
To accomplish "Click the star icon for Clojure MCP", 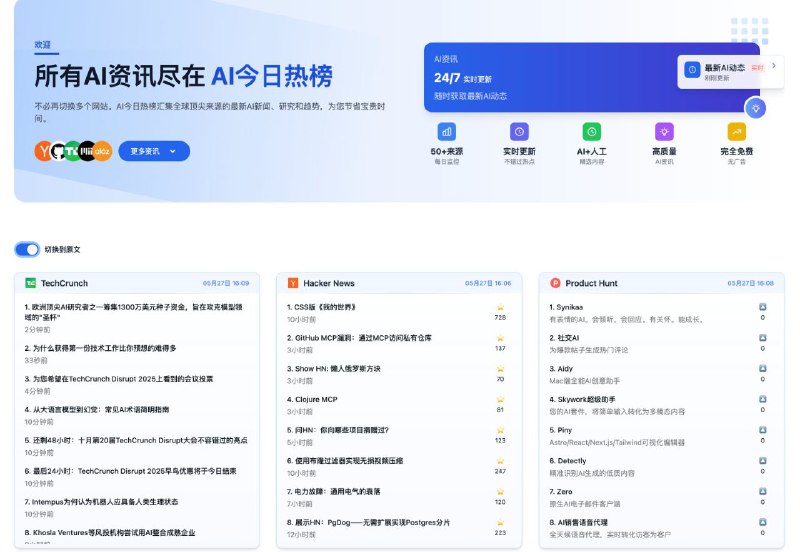I will [x=501, y=399].
